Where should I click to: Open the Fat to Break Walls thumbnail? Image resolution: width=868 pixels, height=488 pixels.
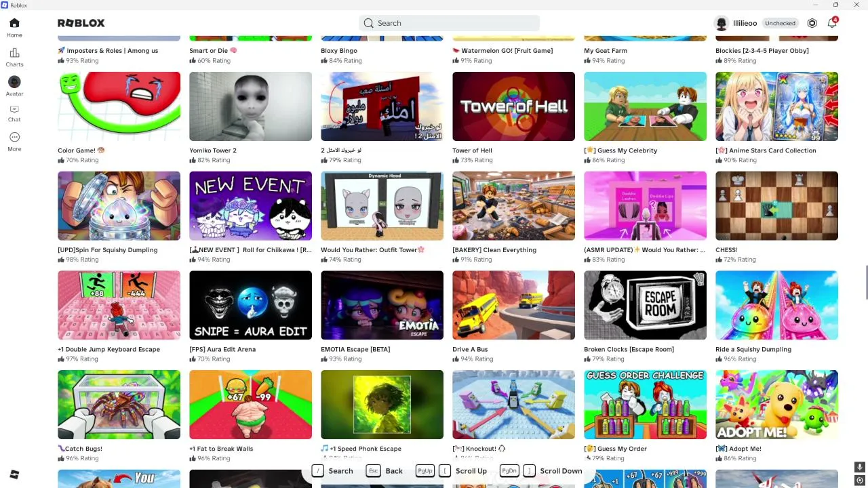250,405
